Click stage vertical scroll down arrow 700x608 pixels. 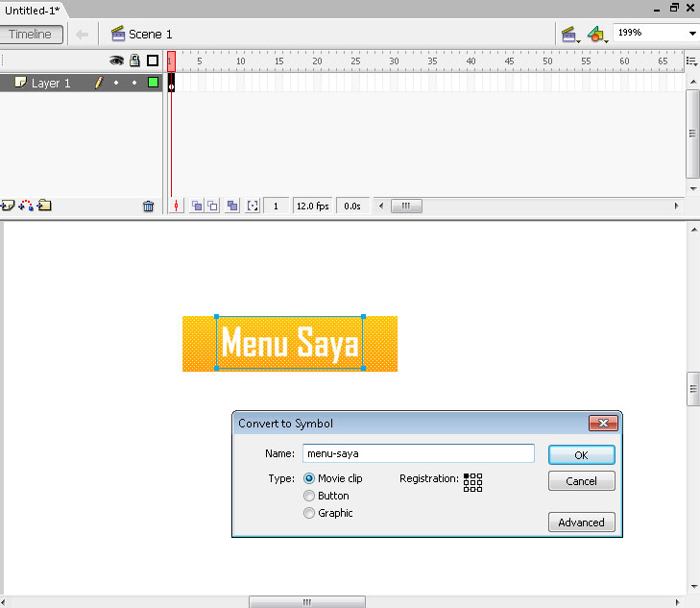point(693,587)
